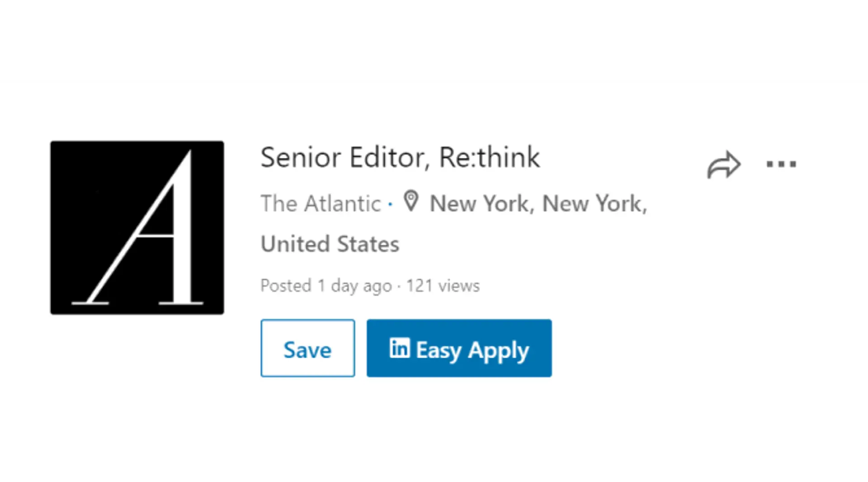868x482 pixels.
Task: Click the share arrow icon
Action: click(724, 165)
